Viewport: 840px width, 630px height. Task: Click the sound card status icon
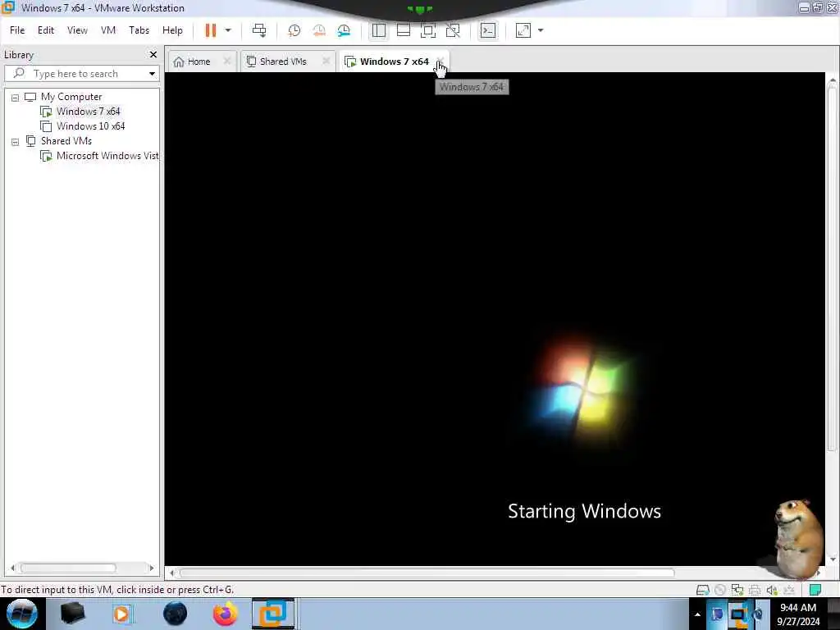[771, 590]
